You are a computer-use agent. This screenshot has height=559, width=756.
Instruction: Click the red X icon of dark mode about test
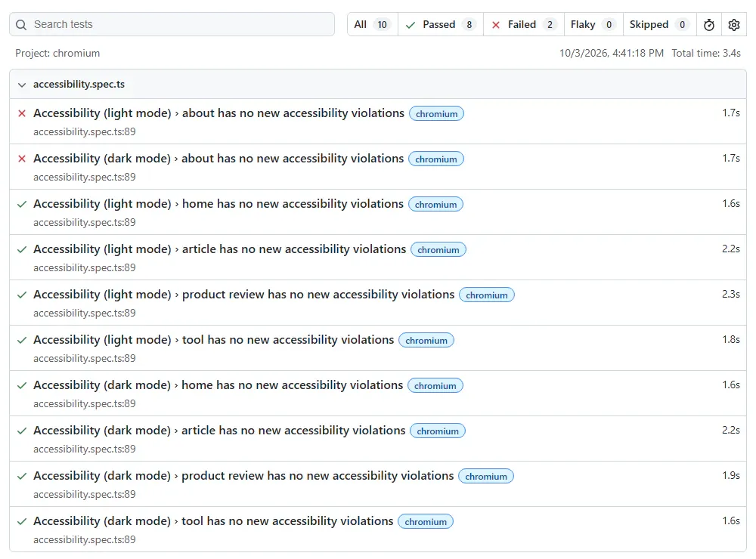[22, 159]
